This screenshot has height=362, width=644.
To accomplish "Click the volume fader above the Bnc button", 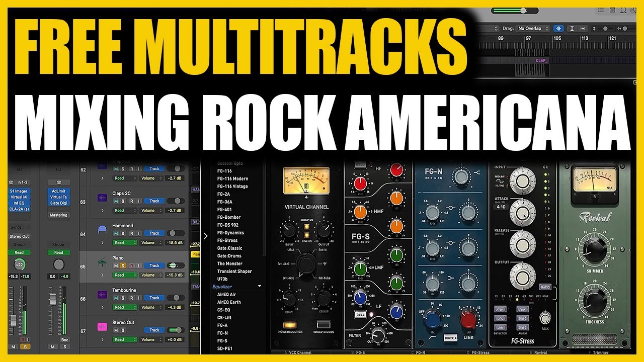I will pos(52,299).
